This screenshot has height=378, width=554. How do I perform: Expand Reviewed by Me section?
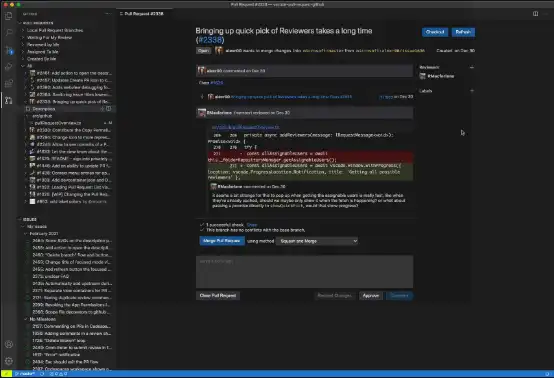43,45
